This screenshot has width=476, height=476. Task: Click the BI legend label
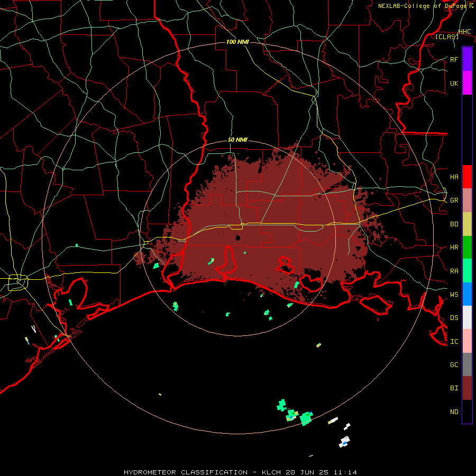454,388
